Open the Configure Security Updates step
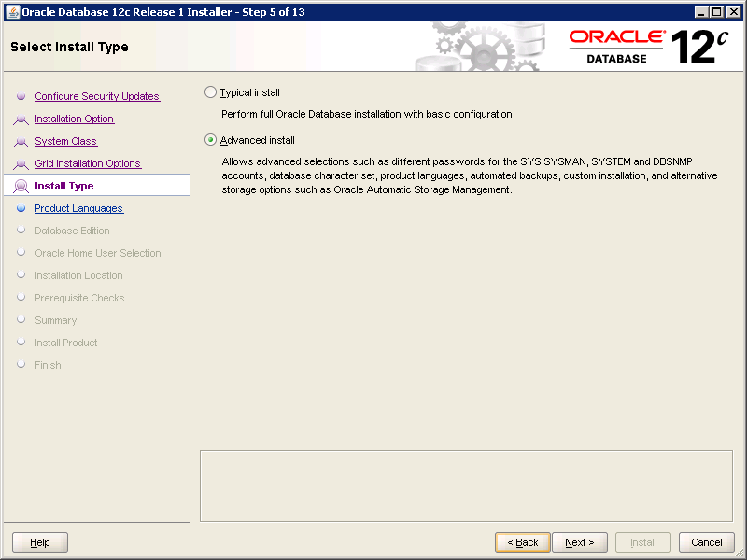747x560 pixels. coord(97,96)
